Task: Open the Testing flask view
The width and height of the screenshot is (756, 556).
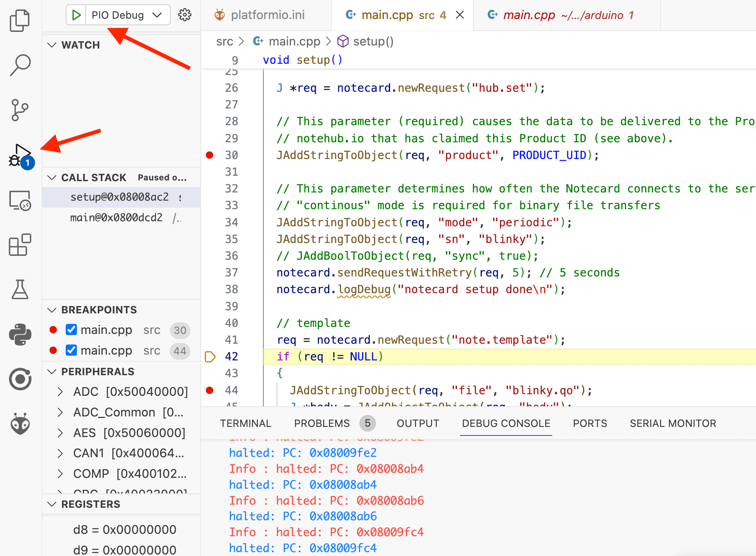Action: tap(20, 289)
